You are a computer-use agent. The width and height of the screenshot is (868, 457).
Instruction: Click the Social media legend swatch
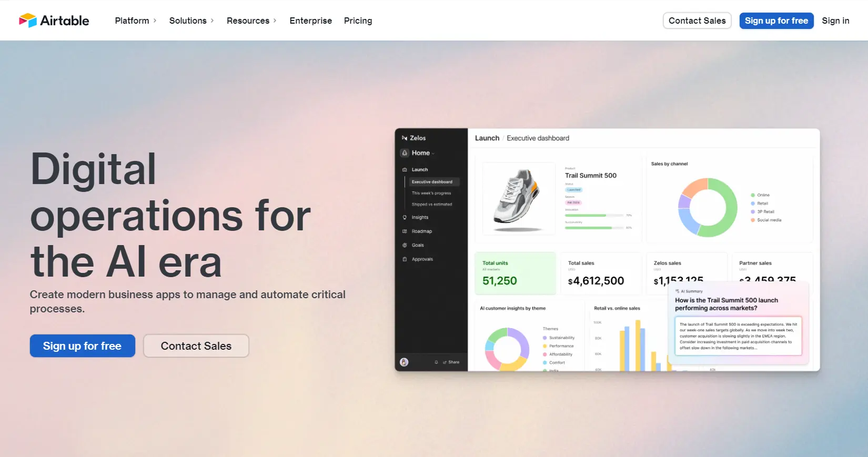tap(753, 220)
